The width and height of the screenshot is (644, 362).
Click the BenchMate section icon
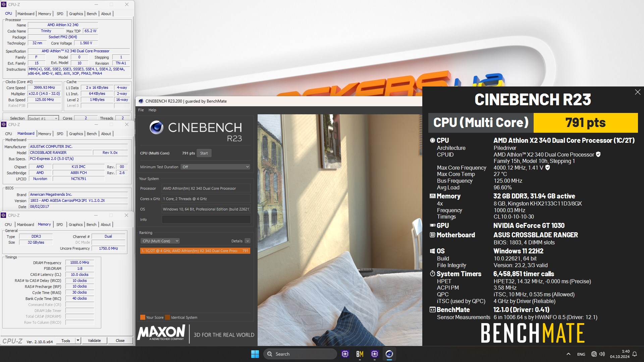tap(432, 310)
